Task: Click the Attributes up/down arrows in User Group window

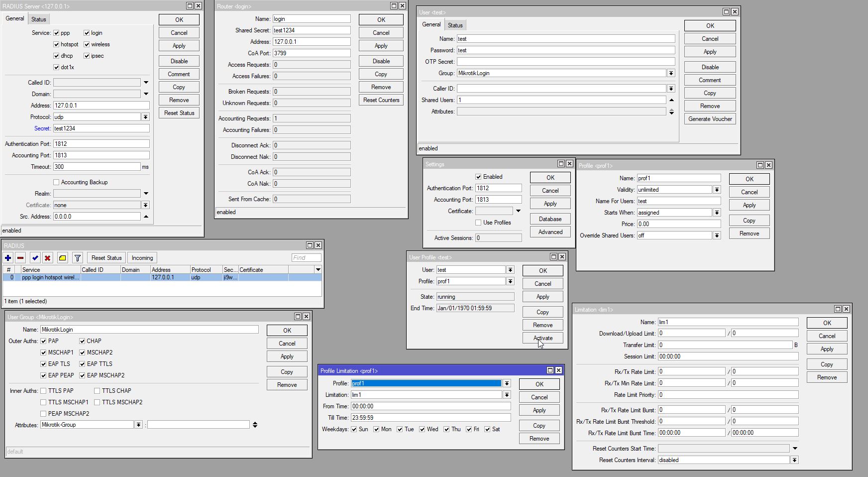Action: (x=255, y=425)
